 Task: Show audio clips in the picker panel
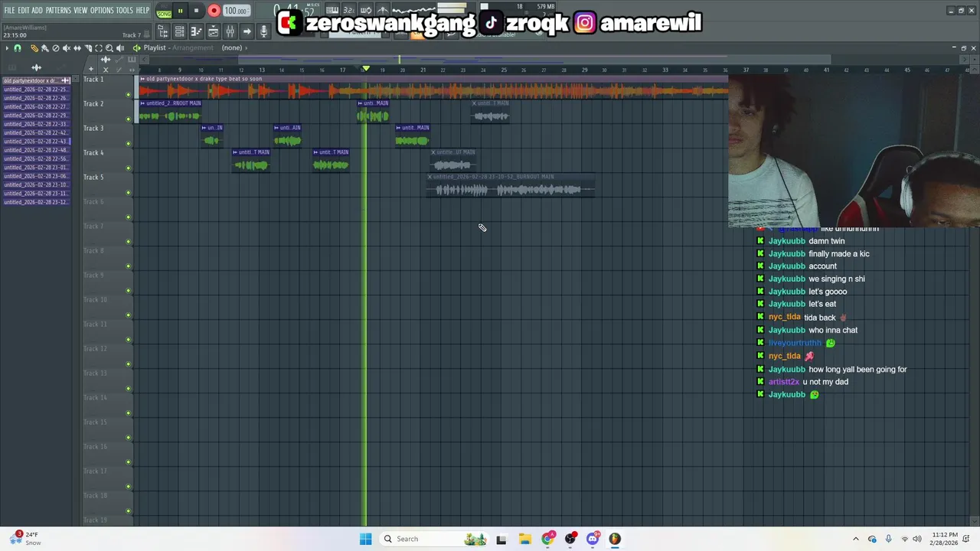[36, 68]
